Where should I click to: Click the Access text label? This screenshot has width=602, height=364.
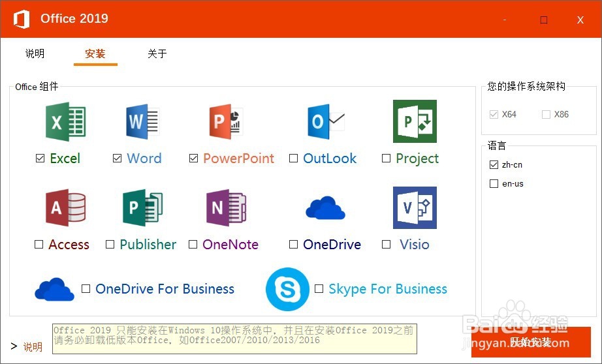coord(69,245)
